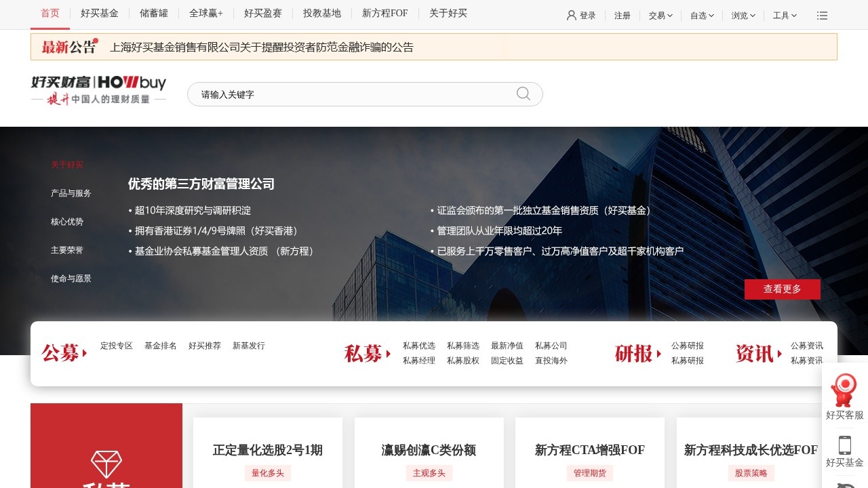Open the 工具 dropdown menu
The width and height of the screenshot is (868, 488).
[x=785, y=16]
